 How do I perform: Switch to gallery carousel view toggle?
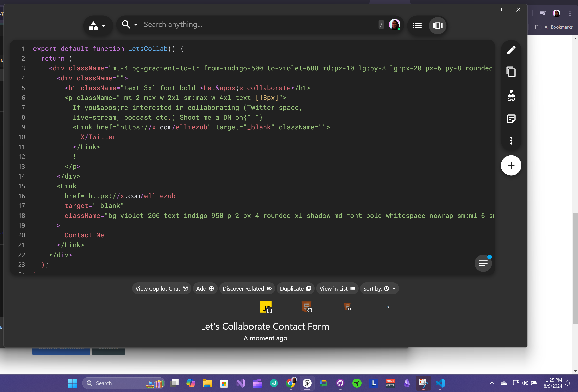click(438, 26)
